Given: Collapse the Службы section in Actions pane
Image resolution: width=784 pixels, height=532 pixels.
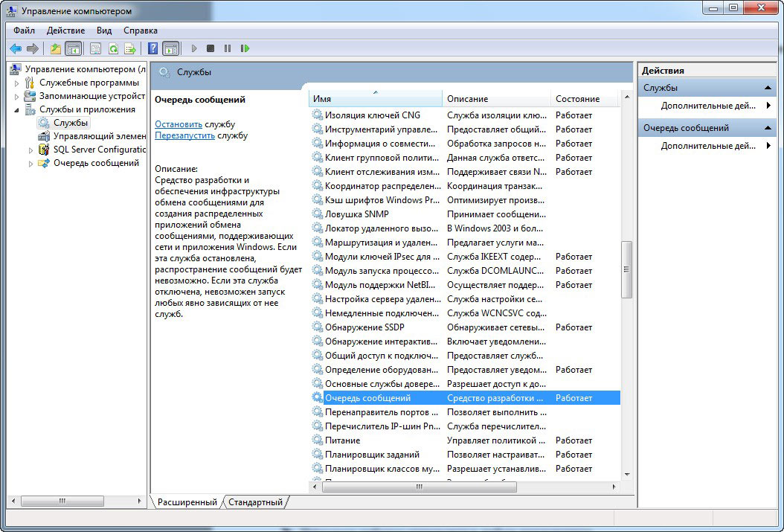Looking at the screenshot, I should (x=768, y=88).
